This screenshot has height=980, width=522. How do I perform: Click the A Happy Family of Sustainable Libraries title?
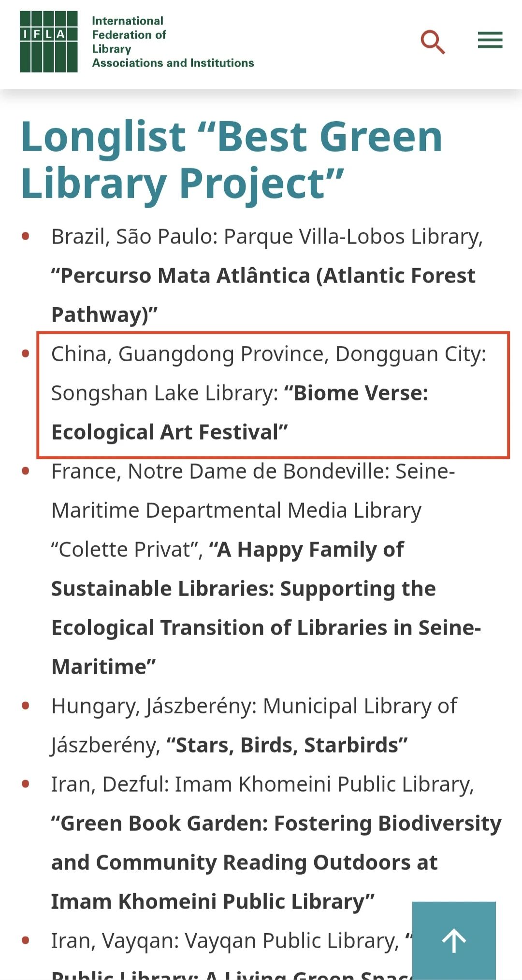point(266,608)
